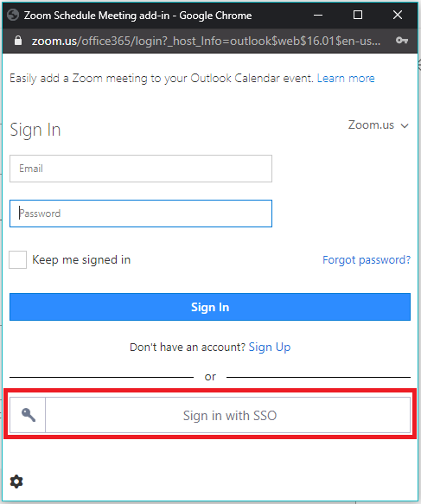Maximize the Zoom add-in window

tap(358, 15)
